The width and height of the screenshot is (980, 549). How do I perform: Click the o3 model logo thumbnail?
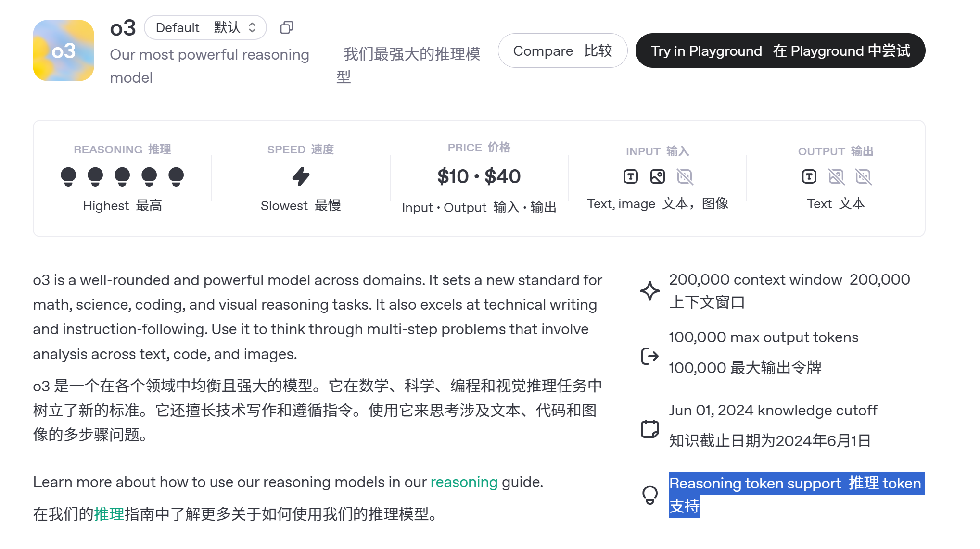64,50
